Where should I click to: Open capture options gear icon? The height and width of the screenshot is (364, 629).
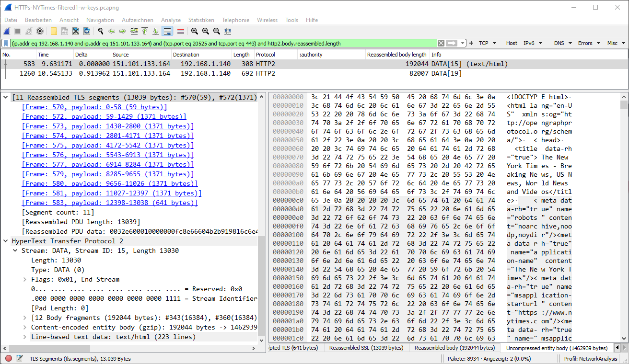40,31
